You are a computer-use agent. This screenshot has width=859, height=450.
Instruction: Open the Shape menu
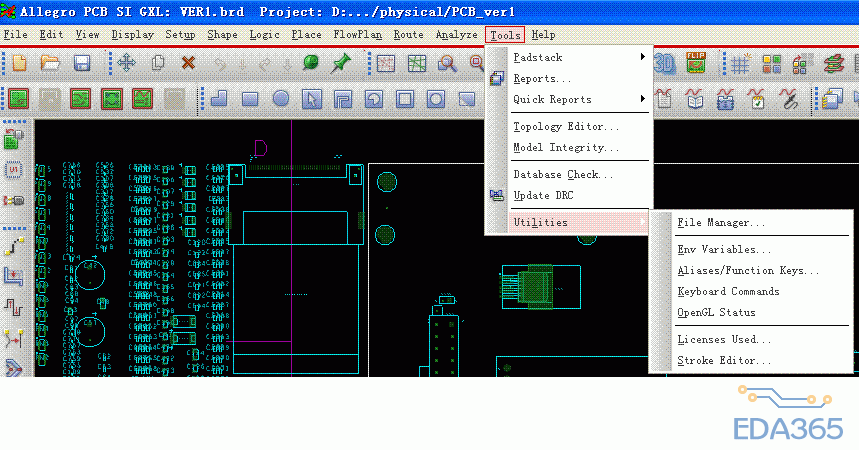pos(222,35)
